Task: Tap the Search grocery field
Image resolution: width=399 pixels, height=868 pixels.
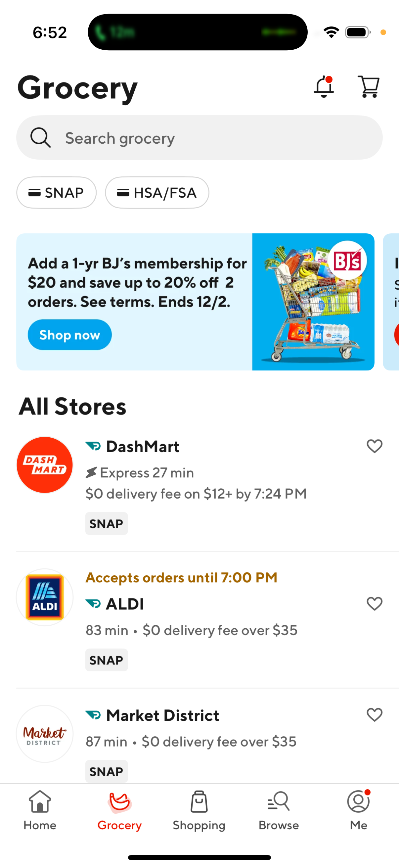Action: tap(199, 137)
